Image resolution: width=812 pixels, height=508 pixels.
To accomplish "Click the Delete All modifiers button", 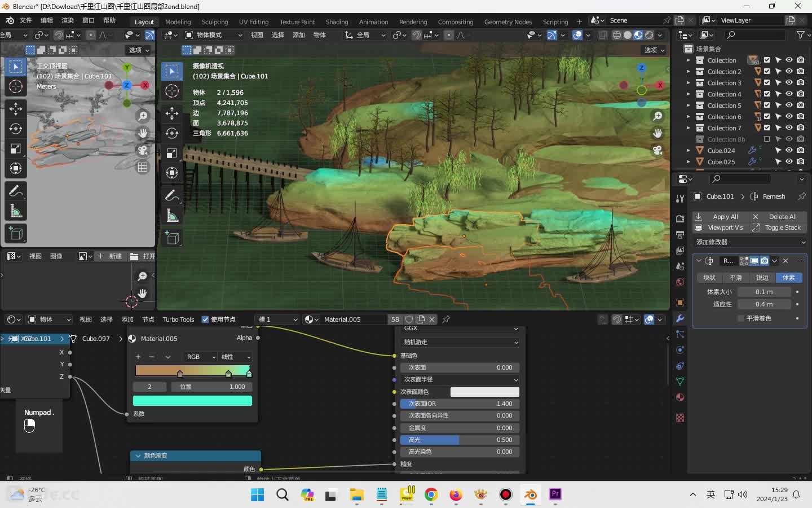I will 778,217.
